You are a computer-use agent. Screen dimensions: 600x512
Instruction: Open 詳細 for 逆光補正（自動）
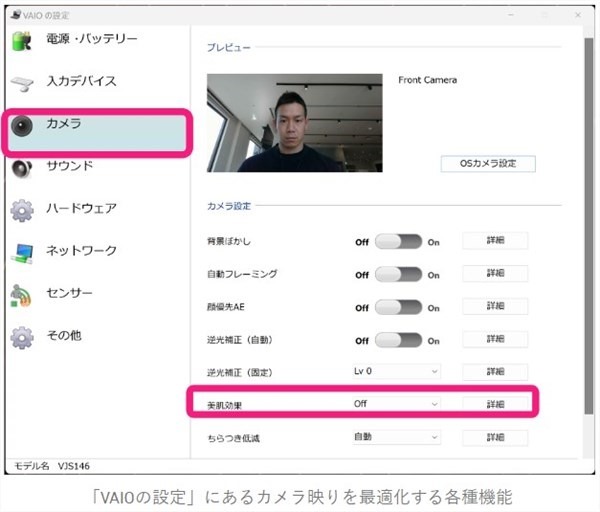coord(495,339)
